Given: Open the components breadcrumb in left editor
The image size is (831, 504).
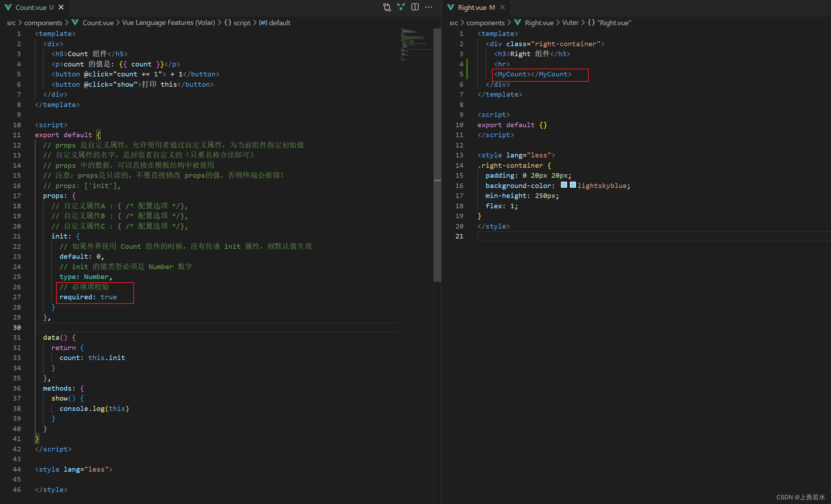Looking at the screenshot, I should click(x=43, y=22).
